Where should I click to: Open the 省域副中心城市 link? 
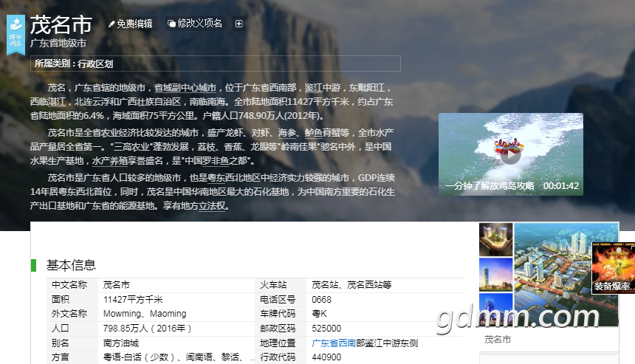coord(185,87)
